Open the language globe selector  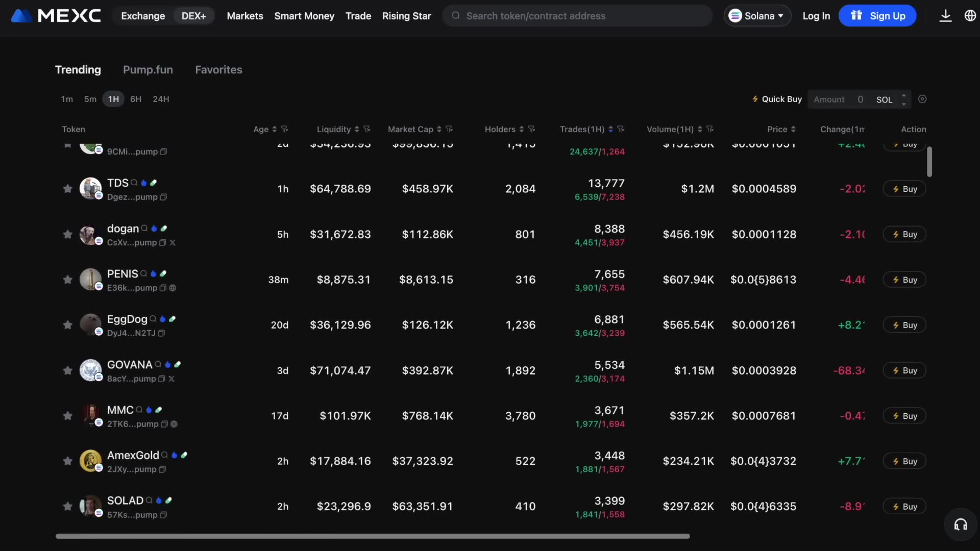click(x=970, y=16)
